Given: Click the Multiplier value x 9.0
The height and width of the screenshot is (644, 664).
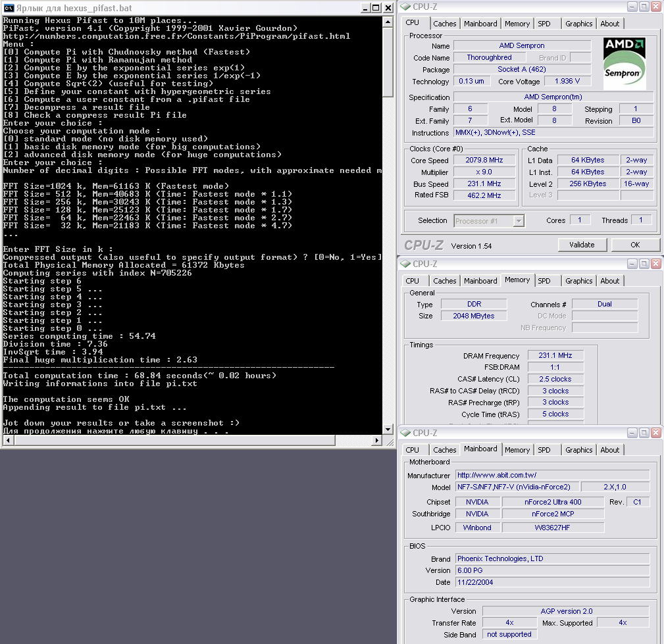Looking at the screenshot, I should click(484, 172).
